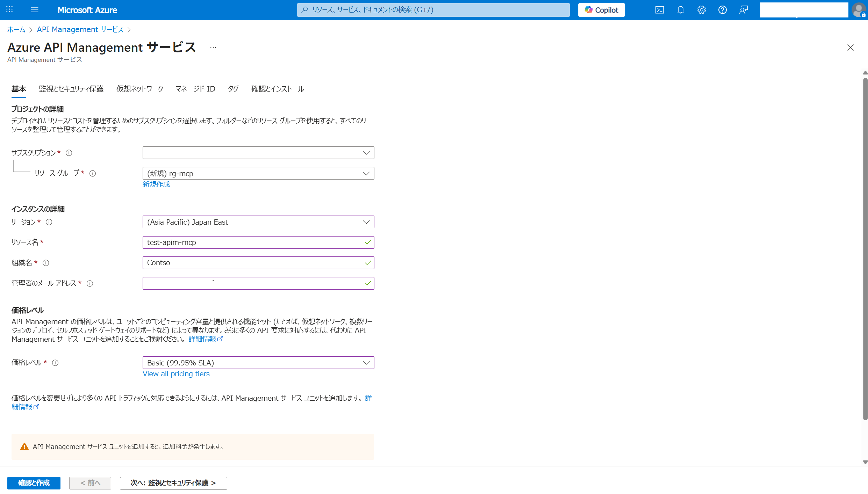This screenshot has height=494, width=868.
Task: Expand the サブスクリプション dropdown
Action: click(x=258, y=153)
